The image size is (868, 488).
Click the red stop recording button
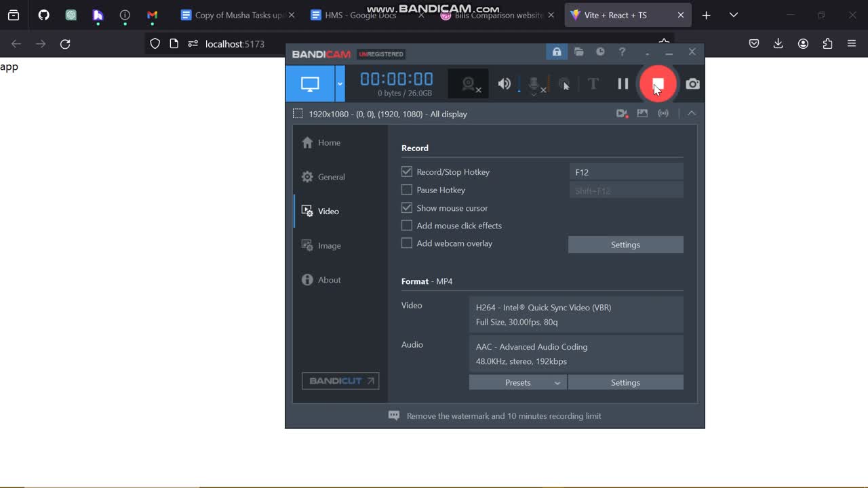tap(657, 83)
